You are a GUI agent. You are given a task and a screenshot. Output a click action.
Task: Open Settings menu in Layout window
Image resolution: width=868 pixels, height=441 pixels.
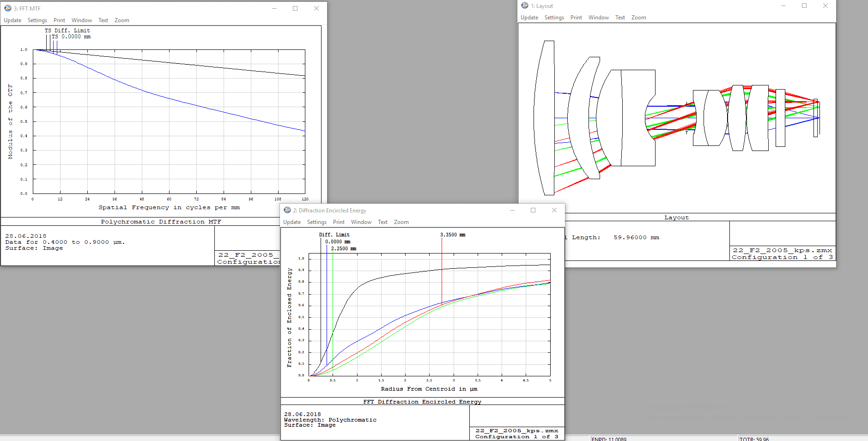554,18
